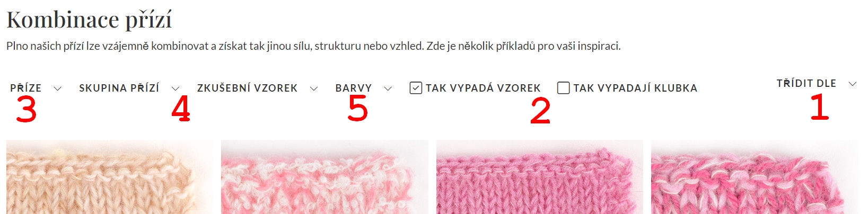
Task: Open the white-pink boucle swatch thumbnail
Action: 325,177
